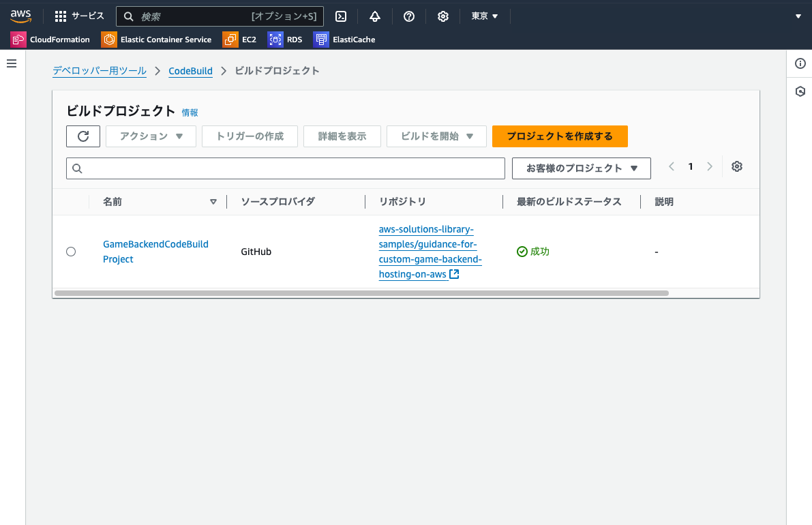Click page number 1

point(691,167)
